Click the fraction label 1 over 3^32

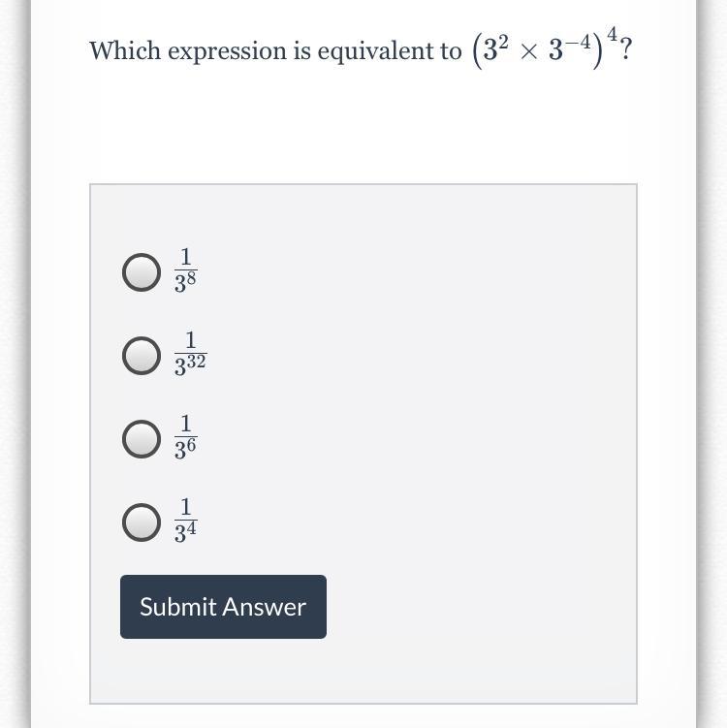[x=190, y=354]
